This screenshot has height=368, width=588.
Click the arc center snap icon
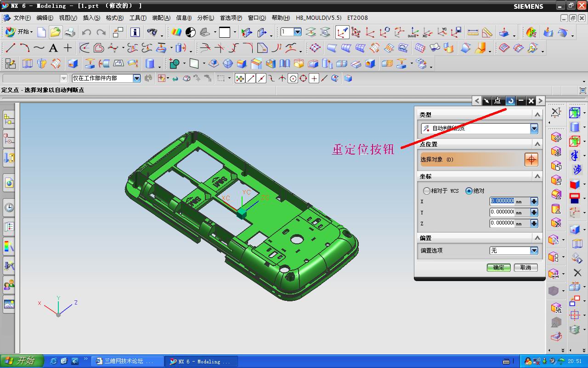click(293, 79)
